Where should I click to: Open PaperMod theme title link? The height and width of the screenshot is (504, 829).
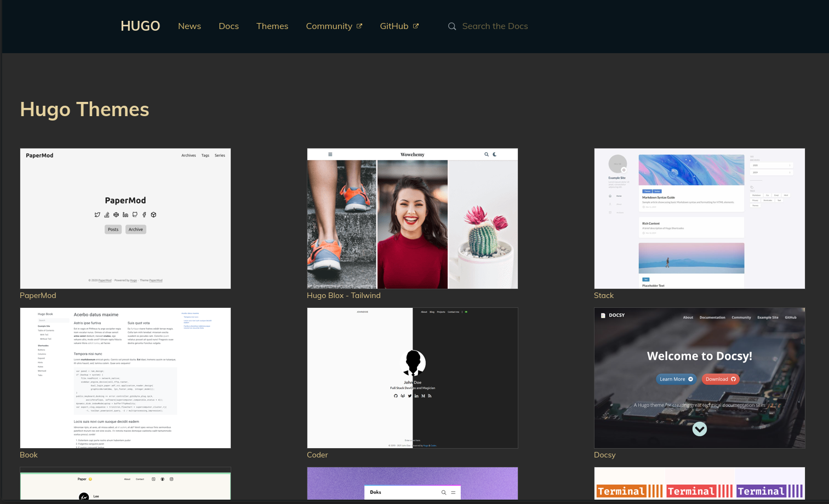(x=38, y=295)
